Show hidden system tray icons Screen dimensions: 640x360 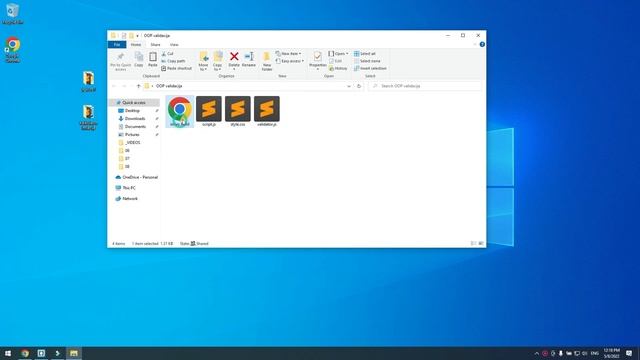pyautogui.click(x=536, y=353)
